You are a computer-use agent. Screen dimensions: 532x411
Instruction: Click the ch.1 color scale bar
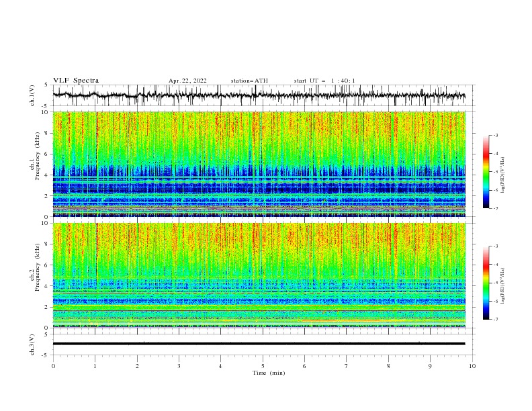pyautogui.click(x=486, y=172)
